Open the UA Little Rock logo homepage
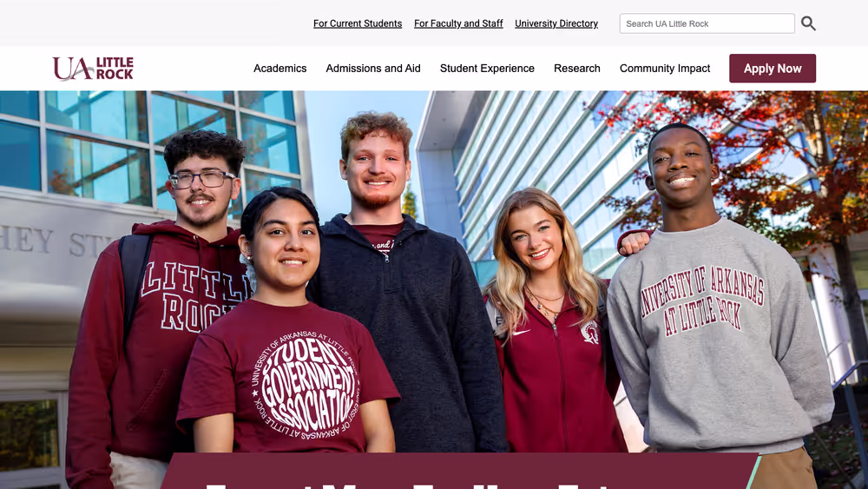The image size is (868, 489). tap(93, 69)
